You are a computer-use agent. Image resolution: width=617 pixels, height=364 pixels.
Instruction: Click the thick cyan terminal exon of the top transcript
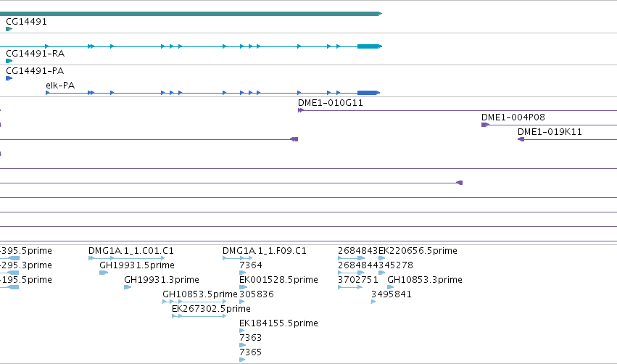pyautogui.click(x=369, y=46)
